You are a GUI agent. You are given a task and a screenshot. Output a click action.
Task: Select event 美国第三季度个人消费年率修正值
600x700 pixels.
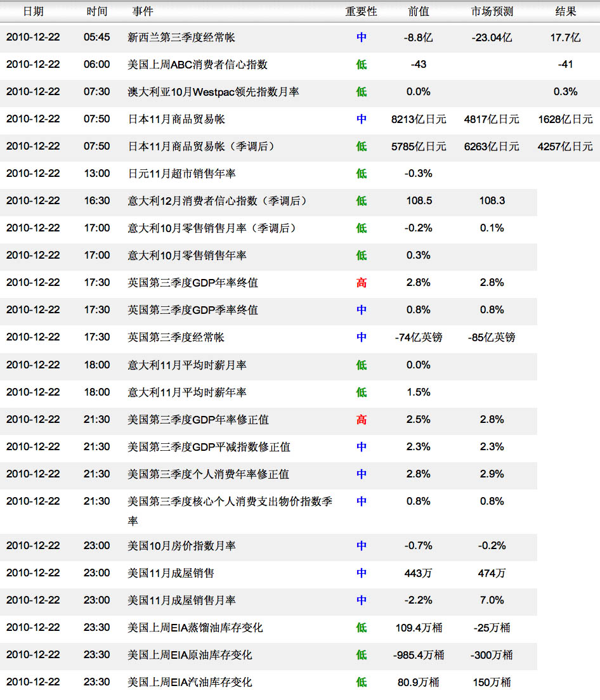click(208, 474)
